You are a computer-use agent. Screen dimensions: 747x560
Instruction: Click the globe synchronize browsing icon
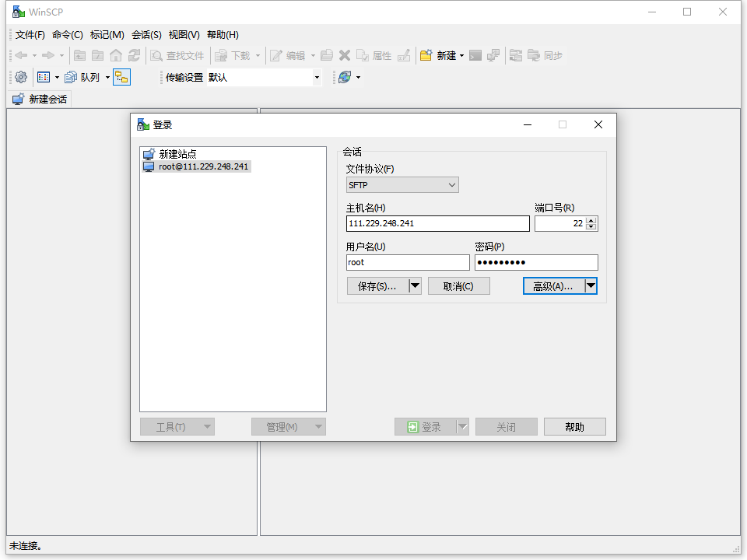click(345, 77)
